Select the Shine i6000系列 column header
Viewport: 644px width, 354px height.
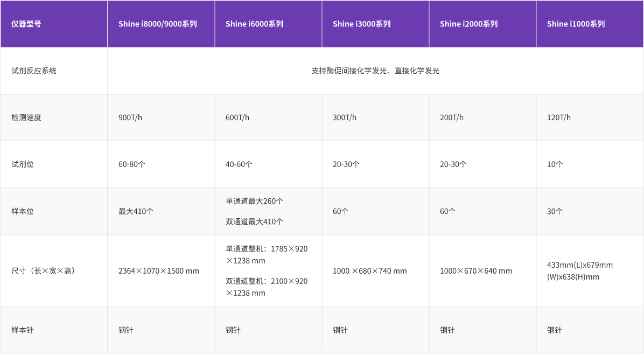[x=254, y=24]
